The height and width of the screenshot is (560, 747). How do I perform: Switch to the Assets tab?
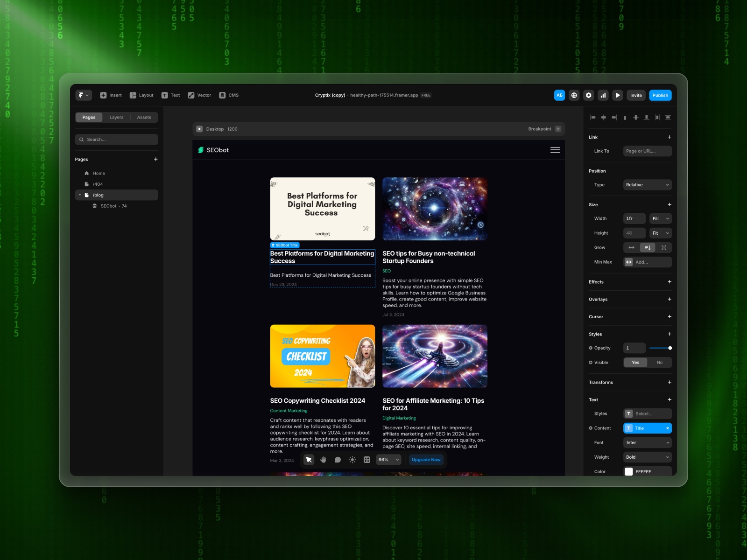pos(144,117)
